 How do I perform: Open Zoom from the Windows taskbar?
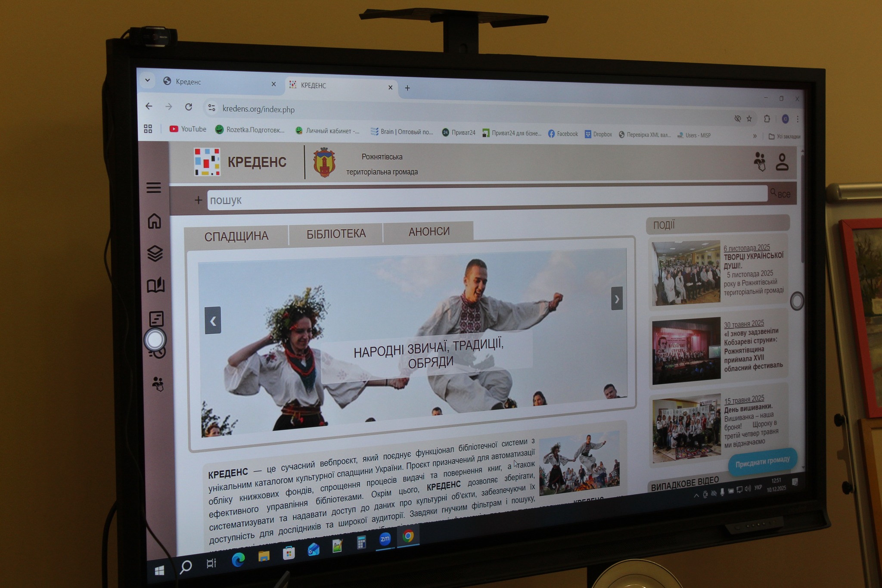385,538
